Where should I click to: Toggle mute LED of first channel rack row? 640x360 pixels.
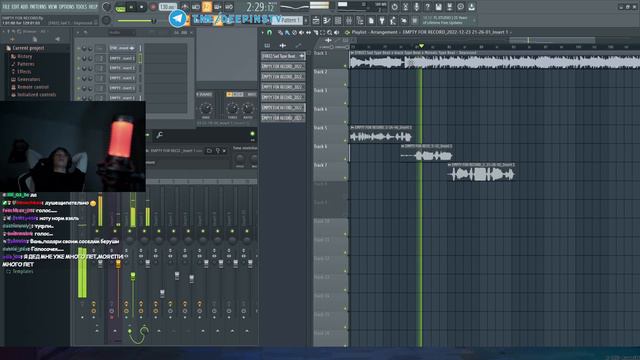pos(78,48)
